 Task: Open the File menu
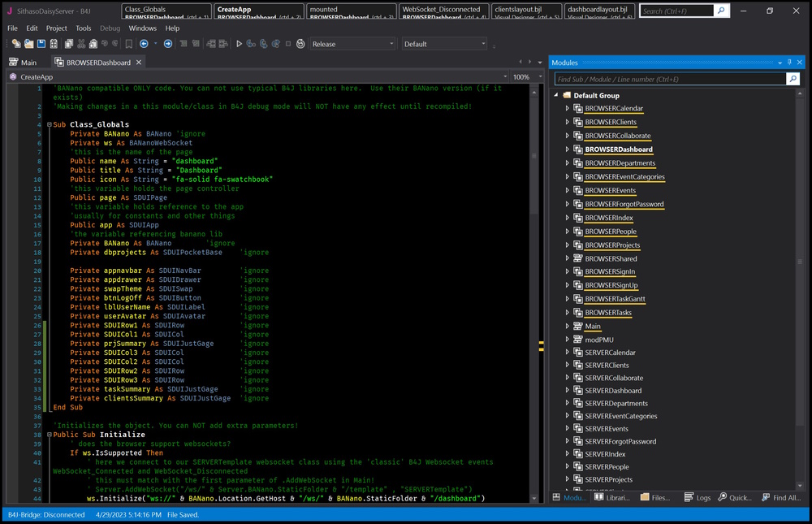[12, 28]
